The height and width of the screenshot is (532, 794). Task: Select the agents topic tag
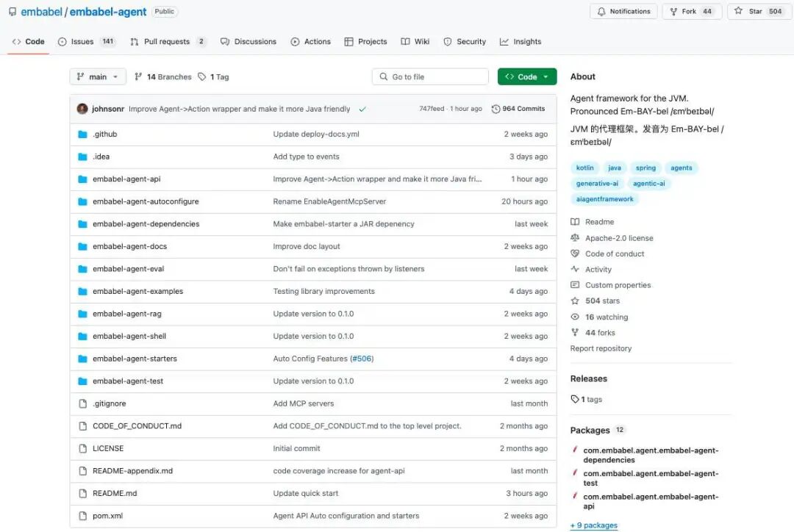pos(681,168)
